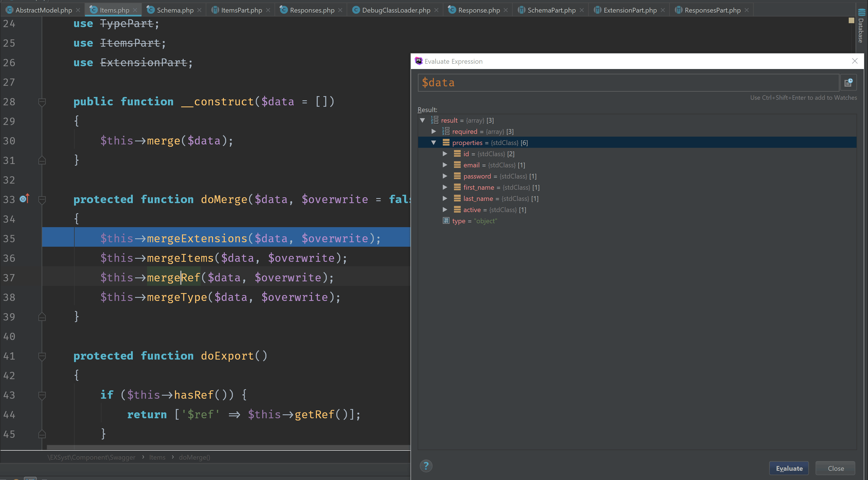Fold the doExport function at line 41
Image resolution: width=868 pixels, height=480 pixels.
coord(42,357)
